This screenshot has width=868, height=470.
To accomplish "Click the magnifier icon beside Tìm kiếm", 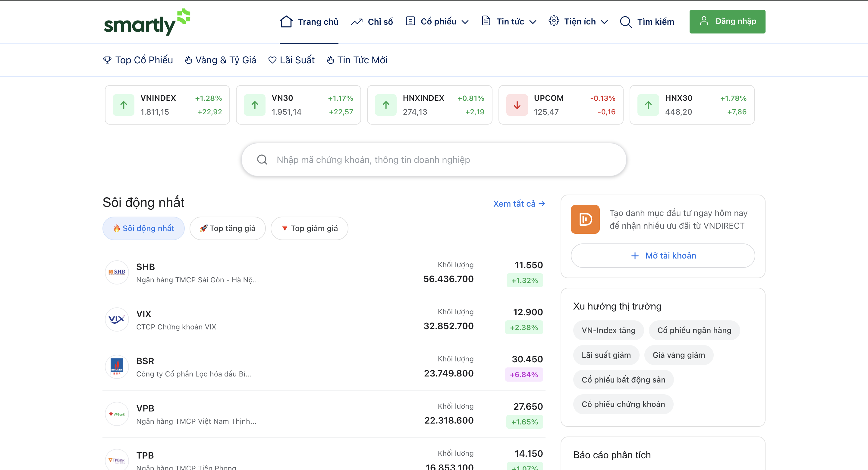I will click(x=626, y=22).
